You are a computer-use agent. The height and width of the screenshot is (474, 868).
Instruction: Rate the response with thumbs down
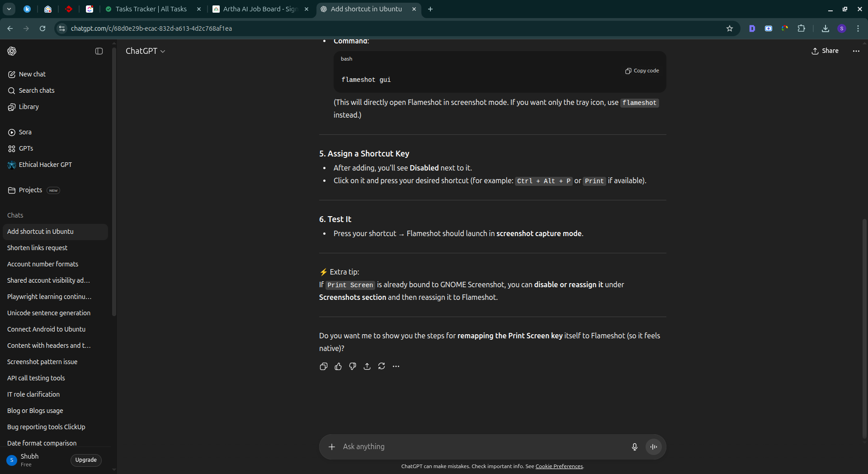(353, 366)
